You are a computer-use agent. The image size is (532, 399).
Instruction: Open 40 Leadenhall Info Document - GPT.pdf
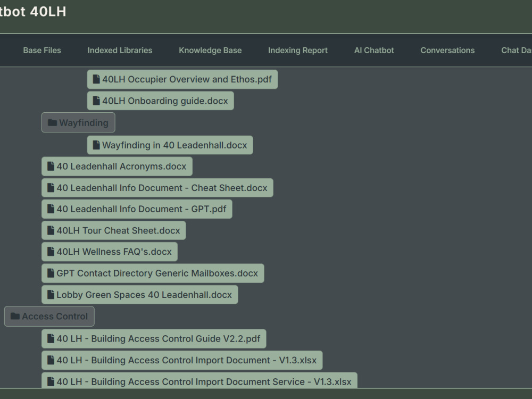[137, 209]
